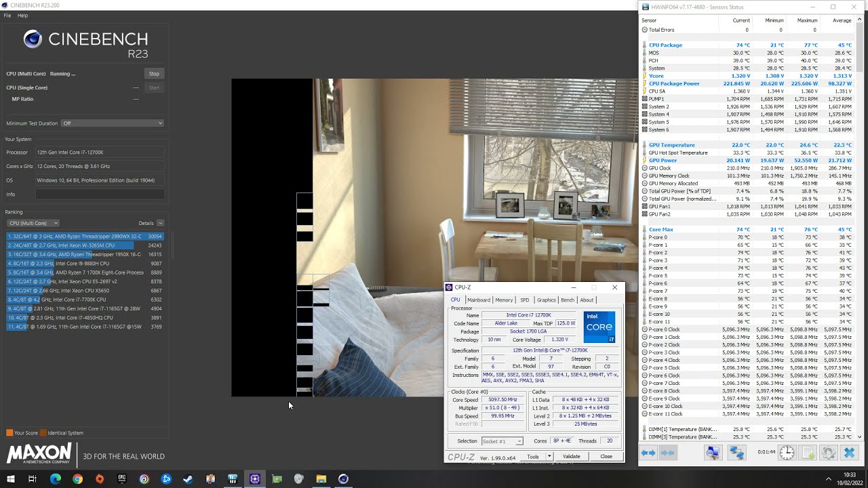Launch Microsoft Edge from taskbar
Viewport: 868px width, 488px height.
point(56,479)
